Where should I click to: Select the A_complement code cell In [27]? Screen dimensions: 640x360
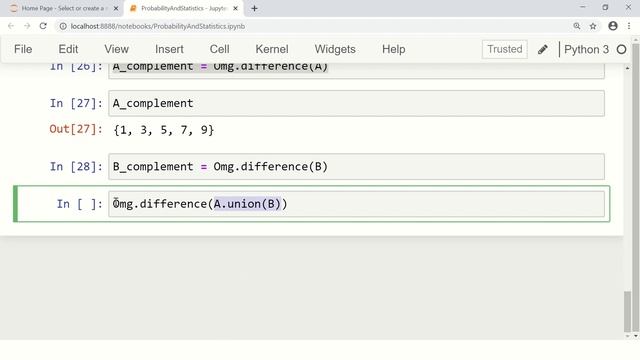(356, 103)
